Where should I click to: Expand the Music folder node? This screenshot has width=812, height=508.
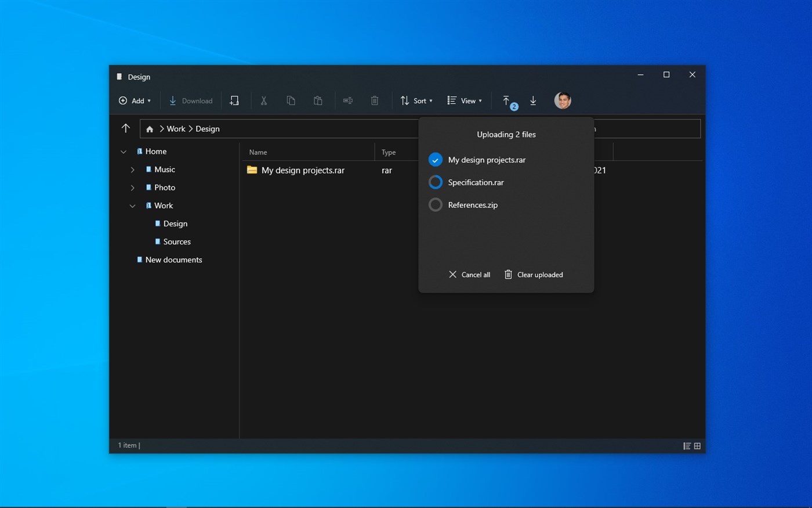tap(132, 170)
